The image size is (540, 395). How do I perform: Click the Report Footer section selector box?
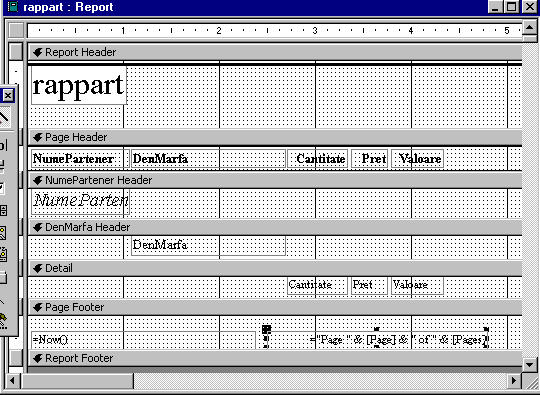(16, 357)
